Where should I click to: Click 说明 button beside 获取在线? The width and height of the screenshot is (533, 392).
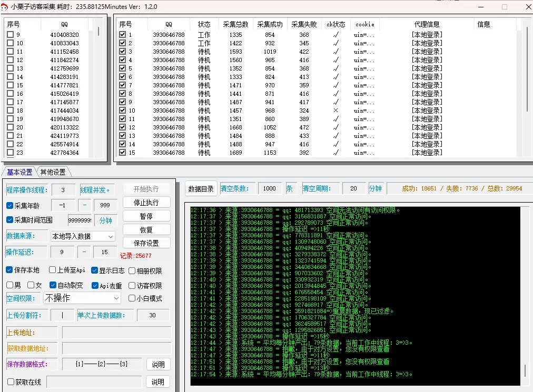(157, 382)
